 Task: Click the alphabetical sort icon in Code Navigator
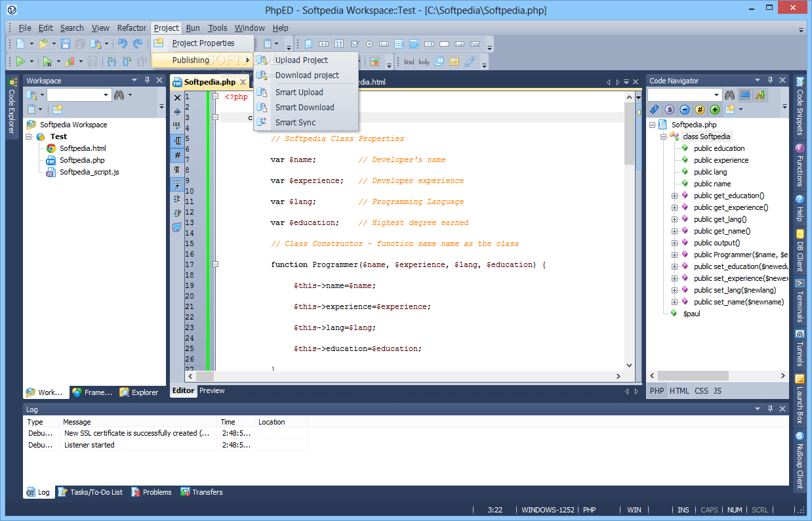(760, 95)
